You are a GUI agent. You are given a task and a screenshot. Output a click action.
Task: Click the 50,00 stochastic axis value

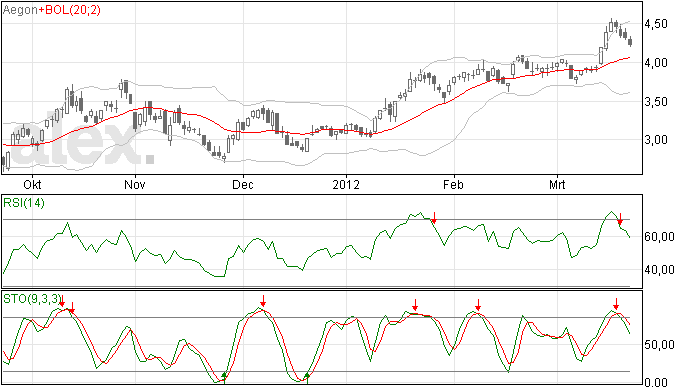[659, 345]
